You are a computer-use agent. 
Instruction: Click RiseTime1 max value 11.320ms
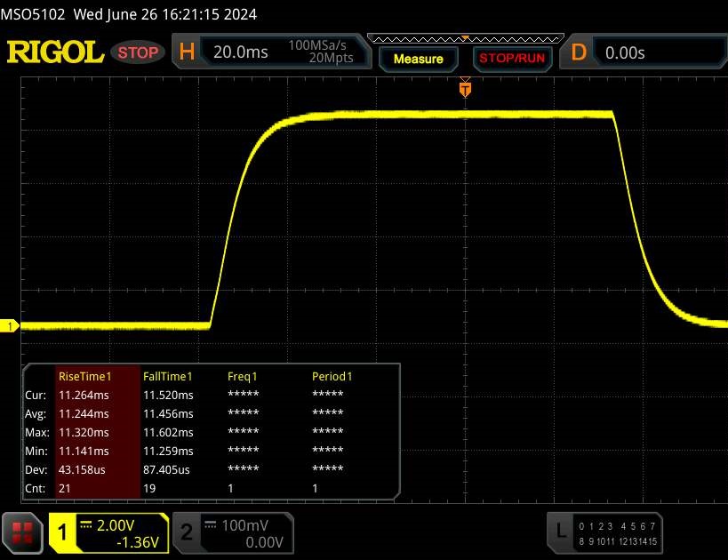[x=84, y=432]
